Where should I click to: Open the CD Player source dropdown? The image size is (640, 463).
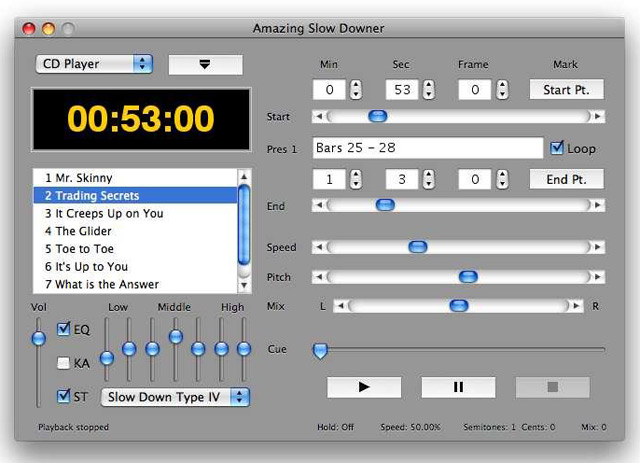[94, 64]
